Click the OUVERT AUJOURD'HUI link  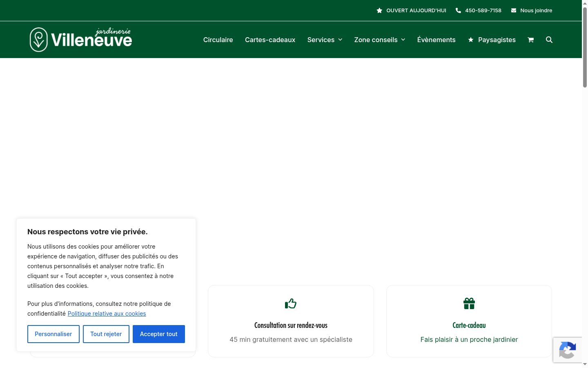(416, 11)
